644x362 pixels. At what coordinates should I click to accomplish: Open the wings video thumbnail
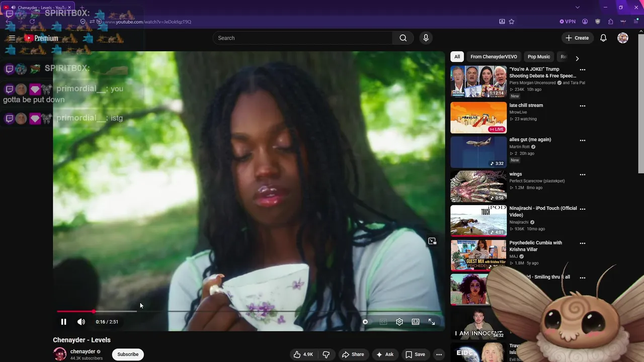point(478,187)
